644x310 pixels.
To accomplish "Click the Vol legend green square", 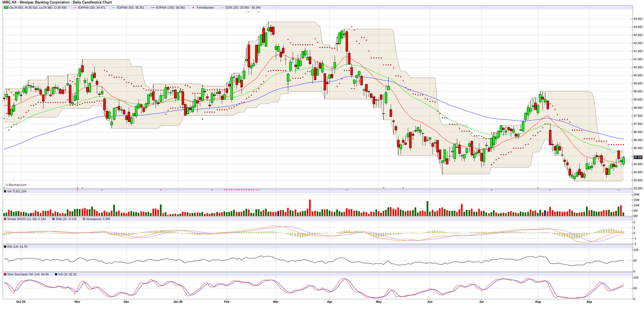I will point(5,192).
